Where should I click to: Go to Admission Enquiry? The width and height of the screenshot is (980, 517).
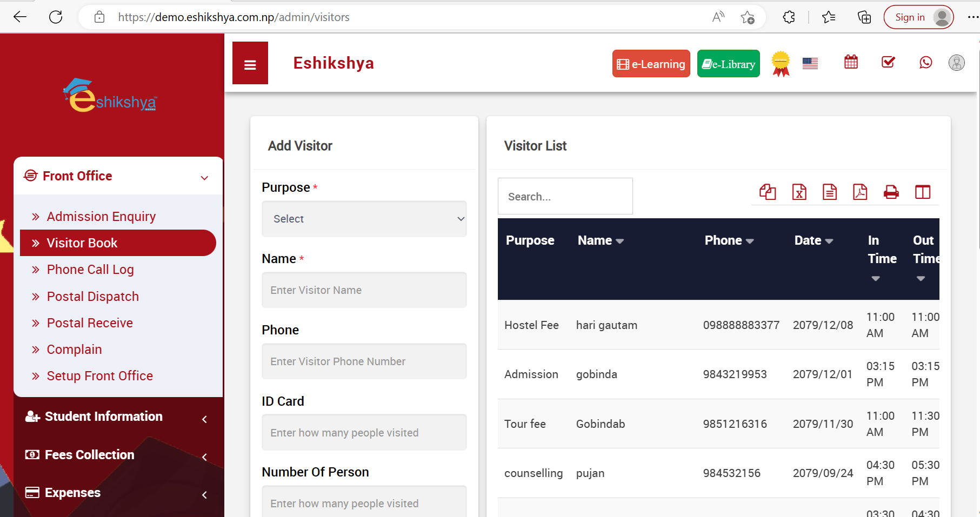(101, 217)
